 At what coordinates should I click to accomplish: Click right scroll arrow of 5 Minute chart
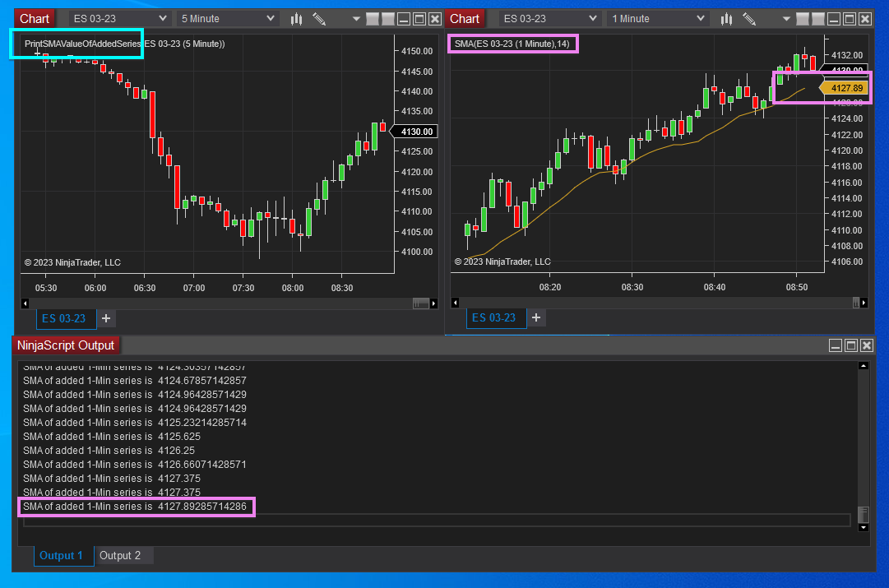(x=433, y=303)
